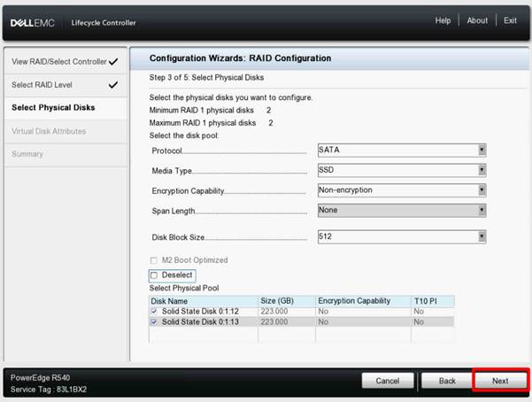Click checkmark beside View RAID/Select Controller
The height and width of the screenshot is (402, 532).
pos(113,61)
